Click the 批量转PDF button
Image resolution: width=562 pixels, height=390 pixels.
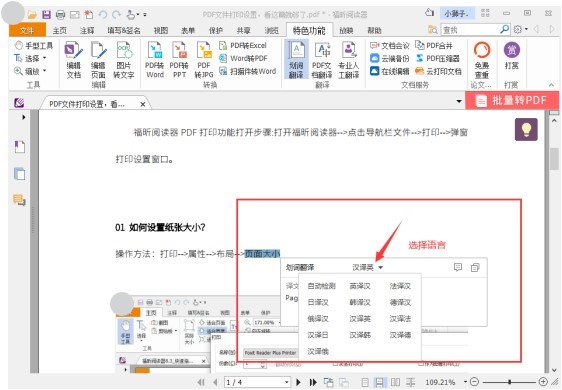coord(512,100)
